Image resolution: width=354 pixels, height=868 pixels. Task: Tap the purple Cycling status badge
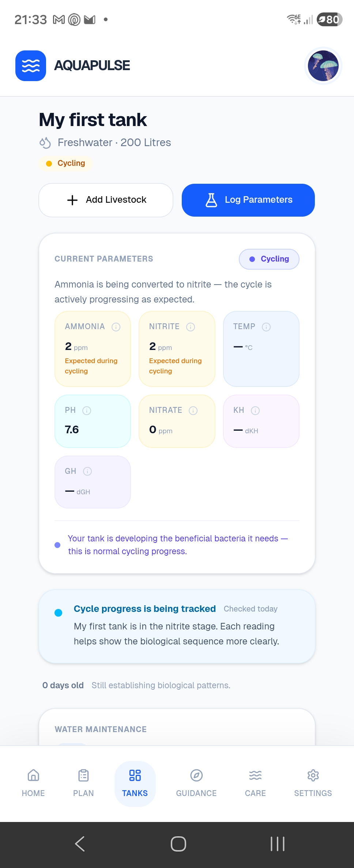[269, 259]
